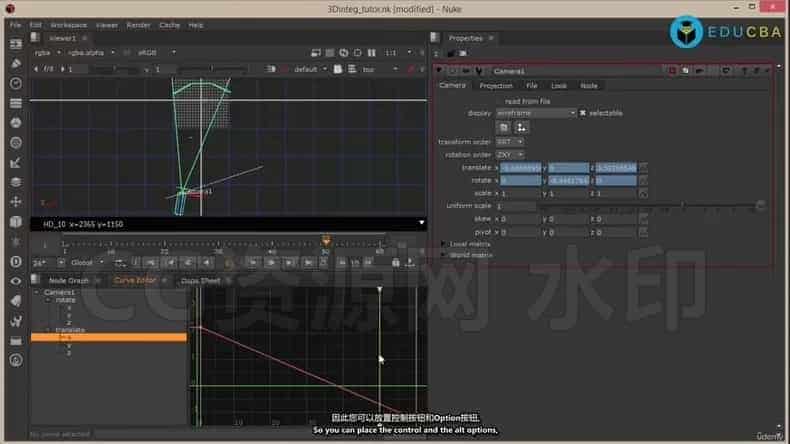The image size is (790, 444).
Task: Open the 3D nodes cube icon
Action: pyautogui.click(x=16, y=222)
